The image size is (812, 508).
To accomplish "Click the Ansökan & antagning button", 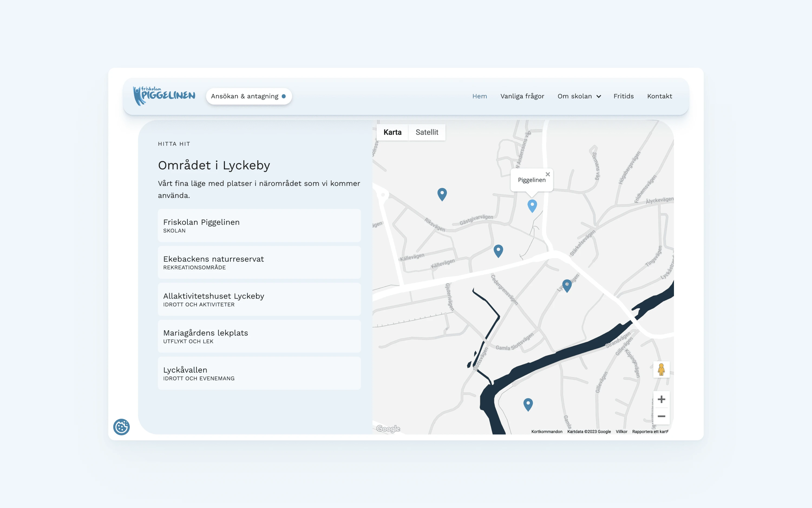I will coord(249,96).
